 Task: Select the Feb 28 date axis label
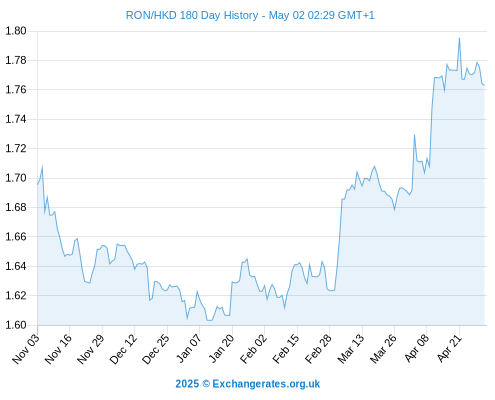(319, 349)
